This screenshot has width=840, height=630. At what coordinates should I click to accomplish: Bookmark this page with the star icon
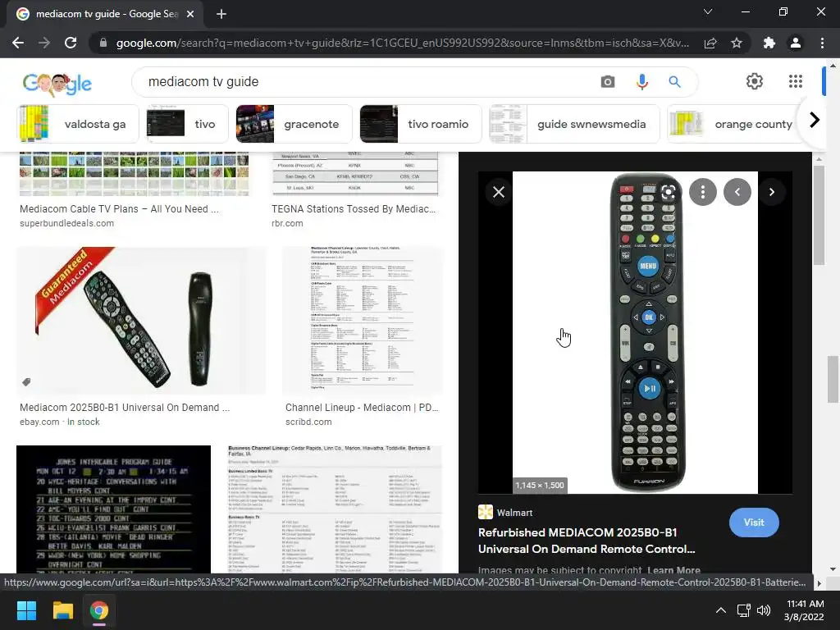click(x=737, y=43)
